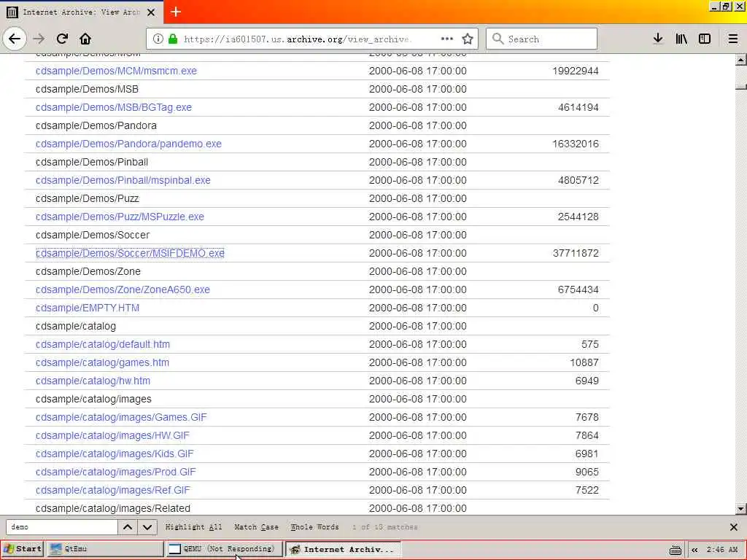Click the cdsample/Demos/Pandora folder text
This screenshot has width=747, height=560.
[x=96, y=125]
